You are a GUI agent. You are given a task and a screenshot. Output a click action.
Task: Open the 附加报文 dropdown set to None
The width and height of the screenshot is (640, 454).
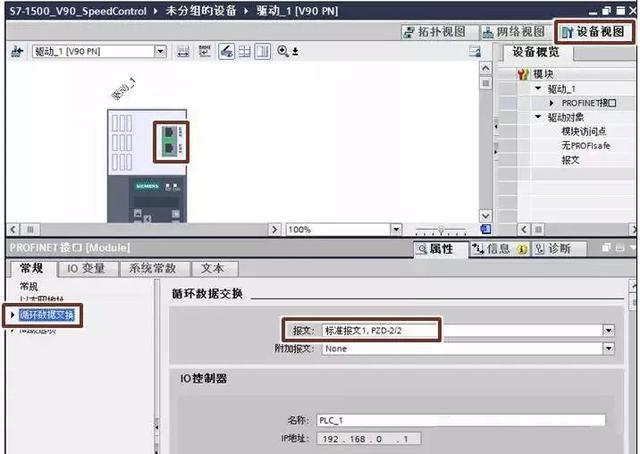coord(608,348)
